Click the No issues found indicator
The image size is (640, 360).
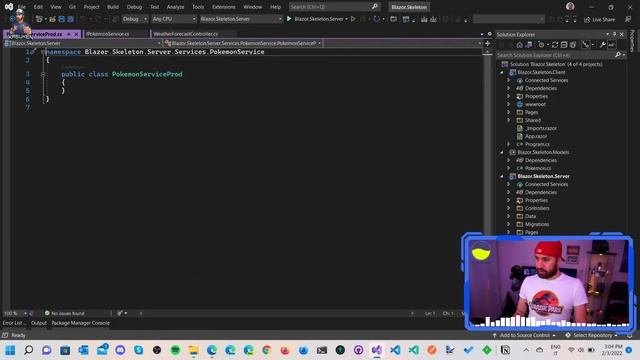point(64,313)
